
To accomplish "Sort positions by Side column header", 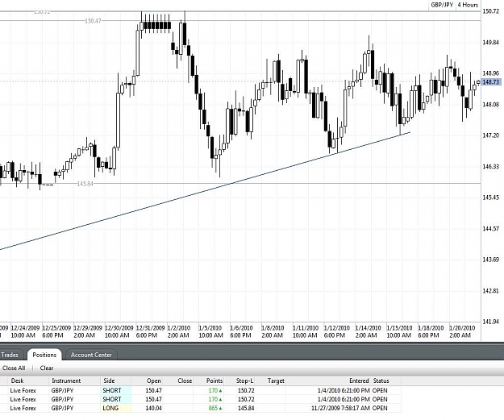I will [x=109, y=380].
